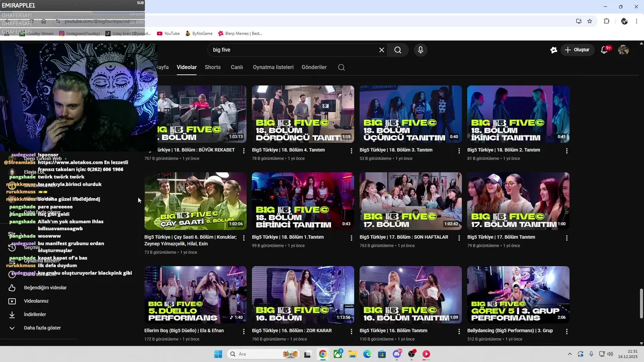
Task: Click the Oluştur create button
Action: point(577,50)
